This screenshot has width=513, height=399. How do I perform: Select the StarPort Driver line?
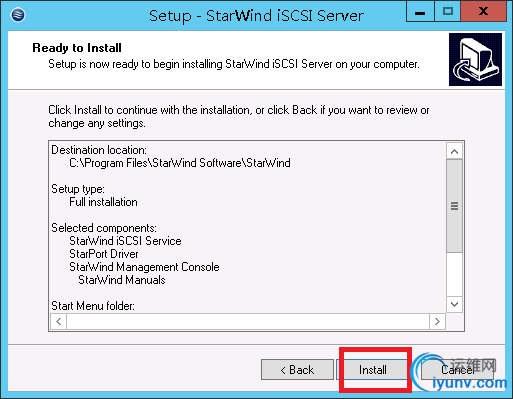coord(104,254)
